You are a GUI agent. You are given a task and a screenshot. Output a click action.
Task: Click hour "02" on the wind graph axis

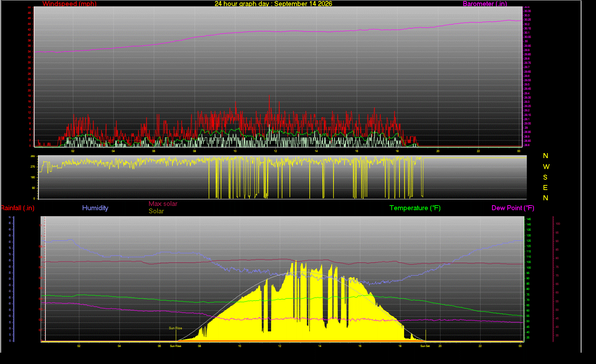point(73,151)
